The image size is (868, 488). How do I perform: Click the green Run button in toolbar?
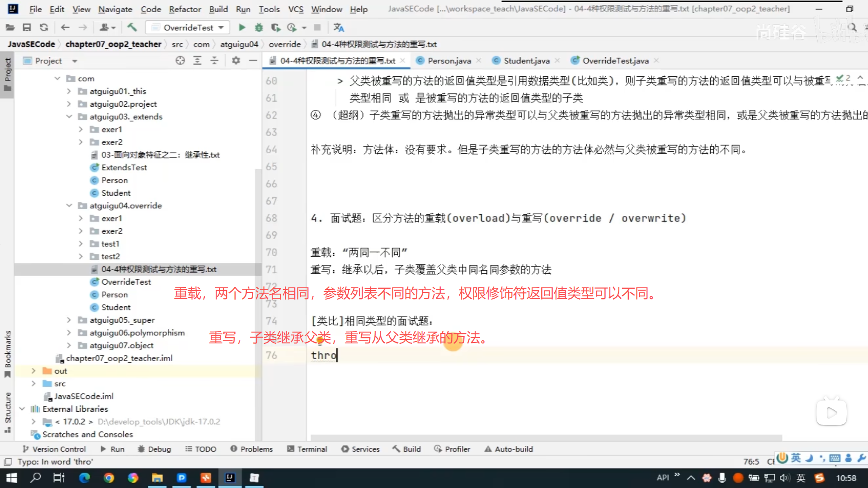tap(242, 28)
